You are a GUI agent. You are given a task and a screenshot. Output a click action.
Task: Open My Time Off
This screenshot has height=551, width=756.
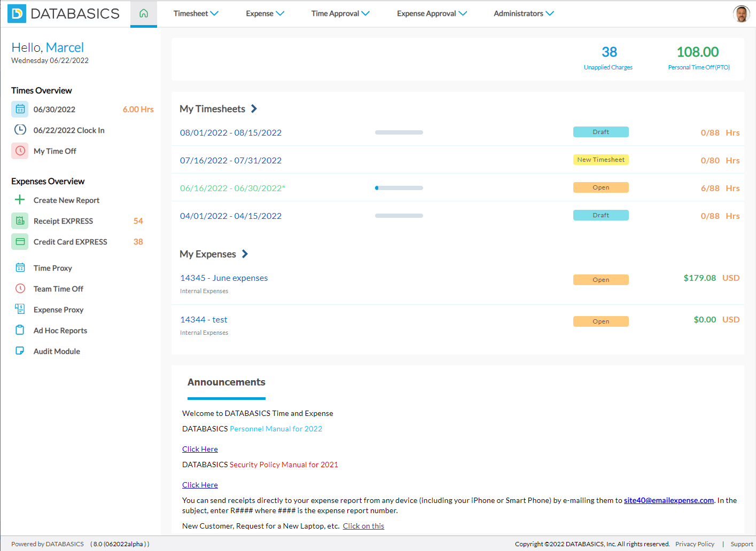[x=55, y=151]
